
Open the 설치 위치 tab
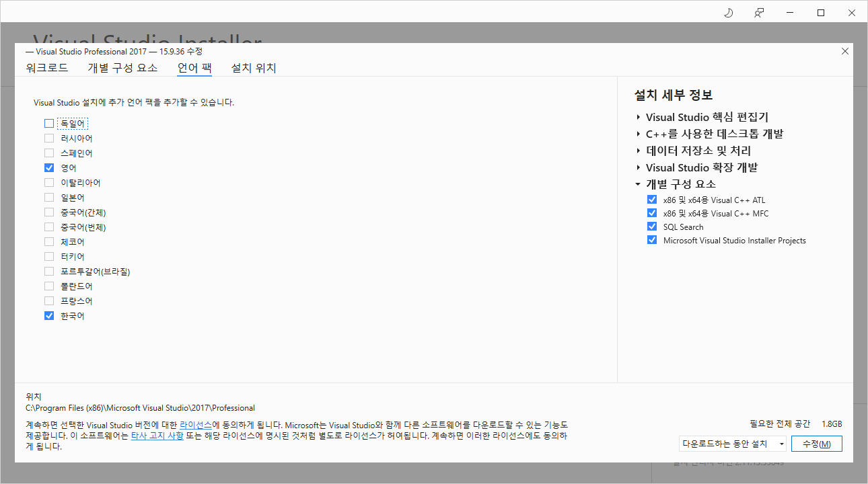tap(254, 68)
